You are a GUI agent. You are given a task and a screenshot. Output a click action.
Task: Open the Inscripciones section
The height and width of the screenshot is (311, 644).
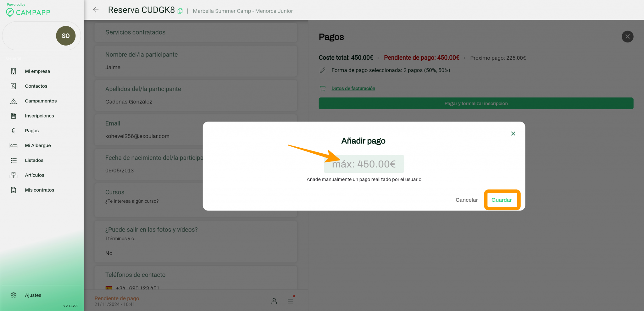click(40, 116)
